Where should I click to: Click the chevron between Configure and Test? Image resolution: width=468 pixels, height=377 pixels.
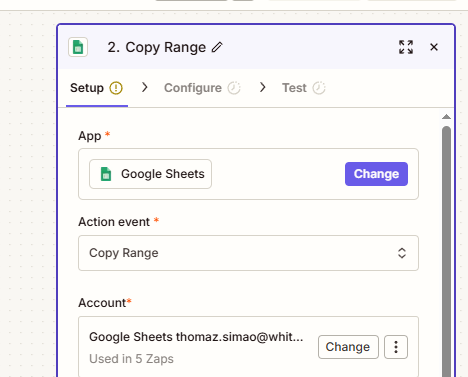(x=263, y=87)
